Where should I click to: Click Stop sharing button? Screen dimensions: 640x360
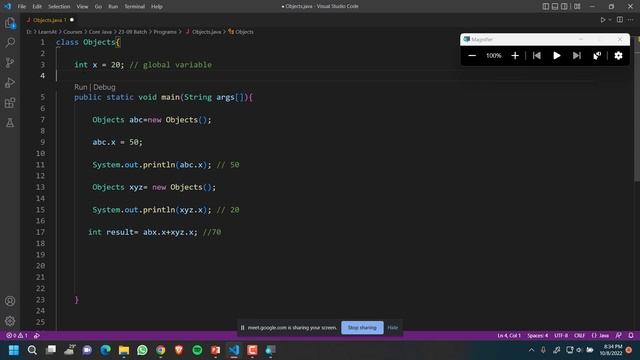362,327
